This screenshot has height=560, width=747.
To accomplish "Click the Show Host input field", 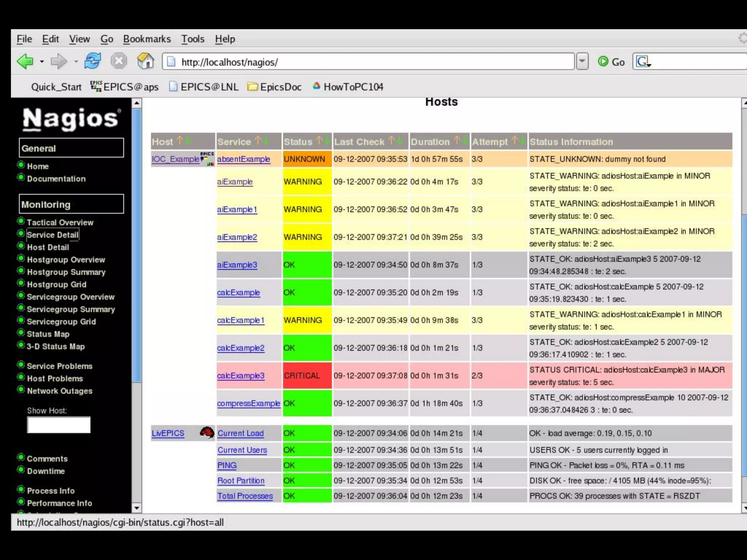I will click(59, 425).
